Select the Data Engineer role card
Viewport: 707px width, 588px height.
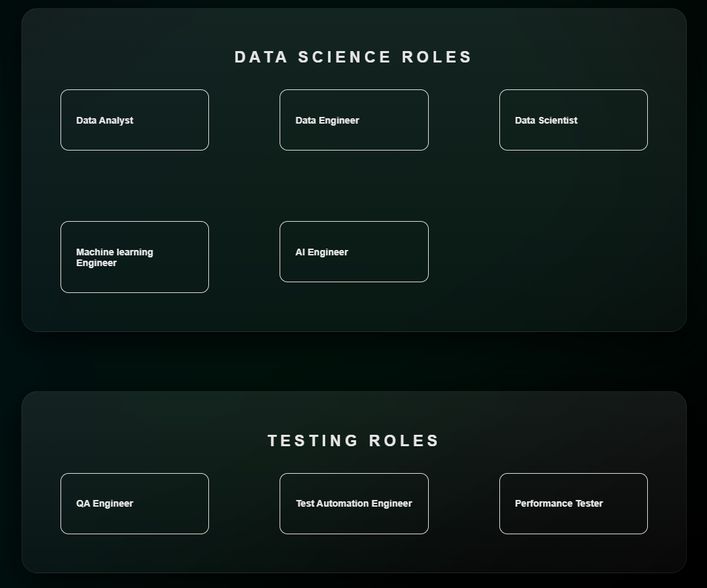pos(354,120)
